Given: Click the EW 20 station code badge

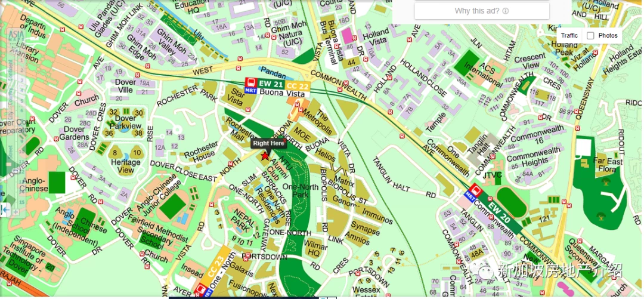Looking at the screenshot, I should (500, 212).
